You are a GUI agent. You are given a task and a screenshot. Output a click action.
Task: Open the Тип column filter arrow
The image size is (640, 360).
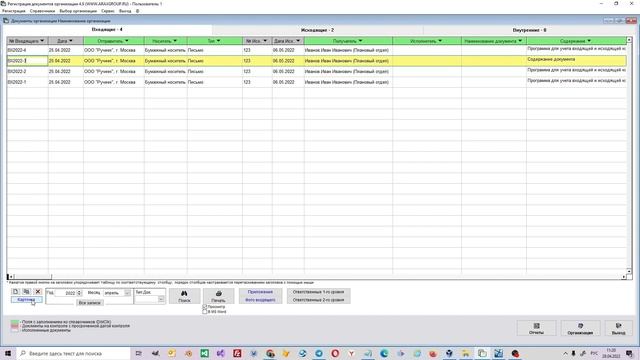click(218, 41)
